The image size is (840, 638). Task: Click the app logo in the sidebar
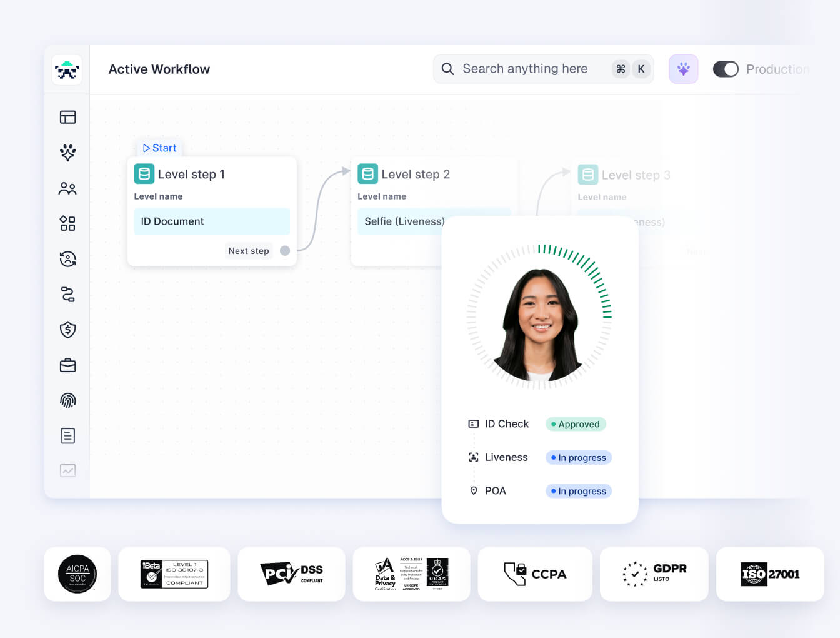(x=67, y=69)
